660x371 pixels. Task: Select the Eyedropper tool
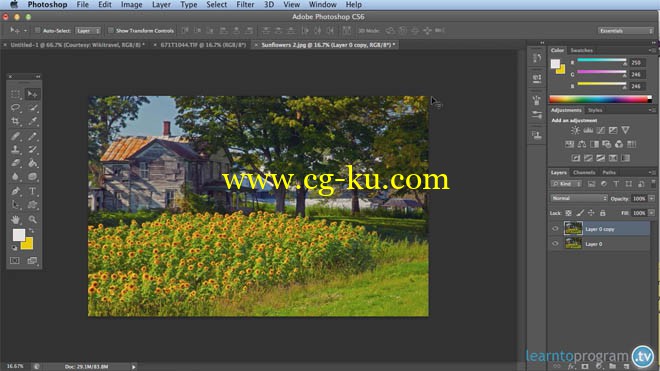(32, 122)
